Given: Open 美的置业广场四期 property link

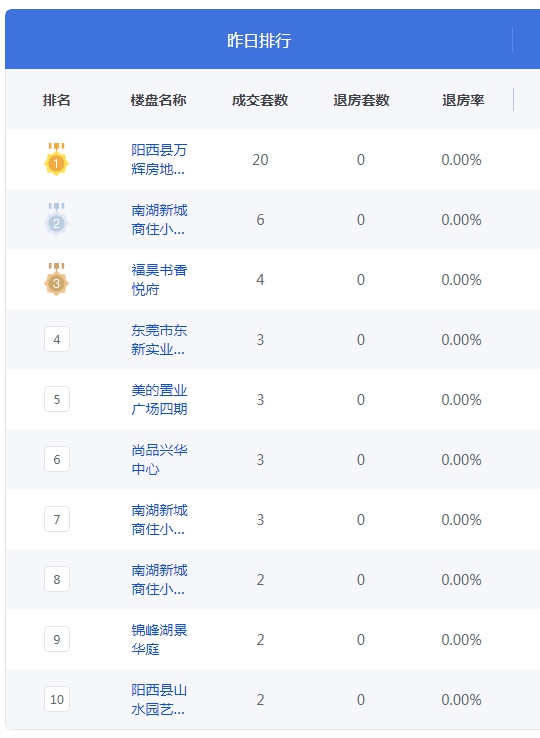Looking at the screenshot, I should [159, 399].
